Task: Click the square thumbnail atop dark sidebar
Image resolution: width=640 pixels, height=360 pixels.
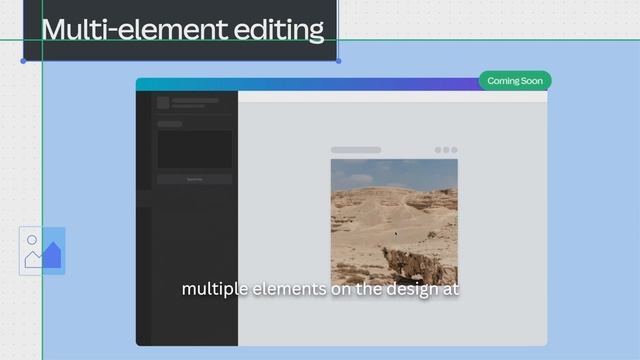Action: click(163, 102)
